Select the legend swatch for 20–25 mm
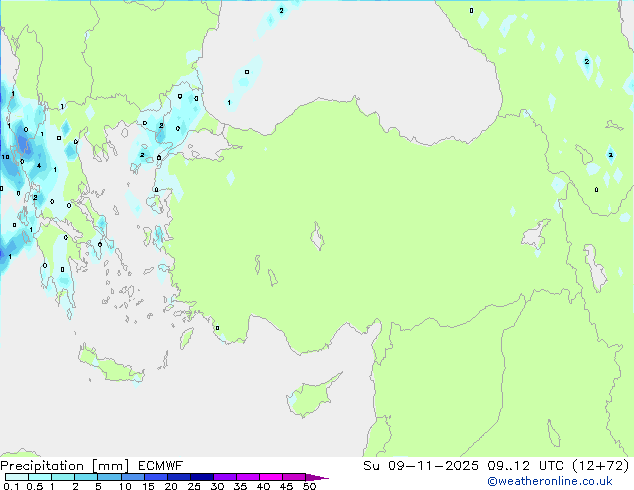 point(179,477)
